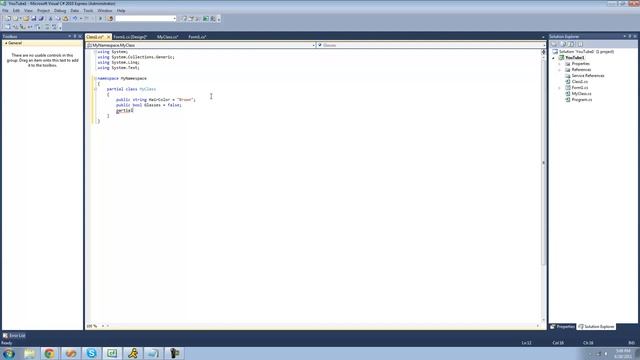Select the Properties tab at the bottom right
The height and width of the screenshot is (360, 640).
(x=562, y=327)
